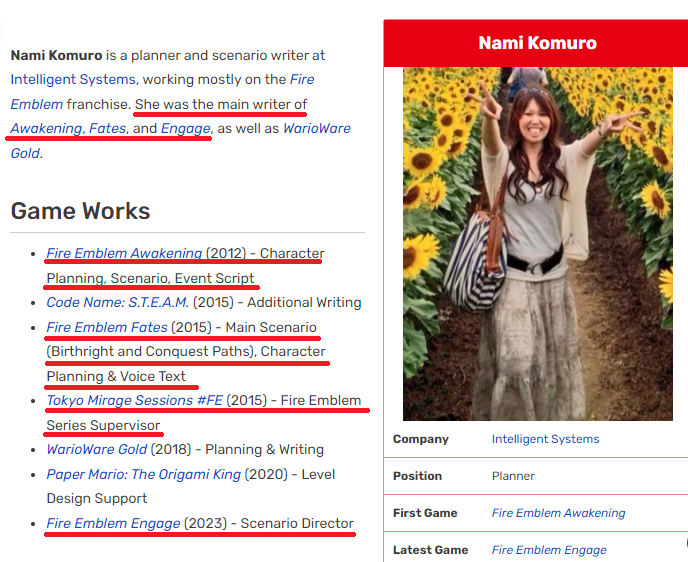Viewport: 688px width, 562px height.
Task: Open the Tokyo Mirage Sessions #FE link
Action: 135,400
